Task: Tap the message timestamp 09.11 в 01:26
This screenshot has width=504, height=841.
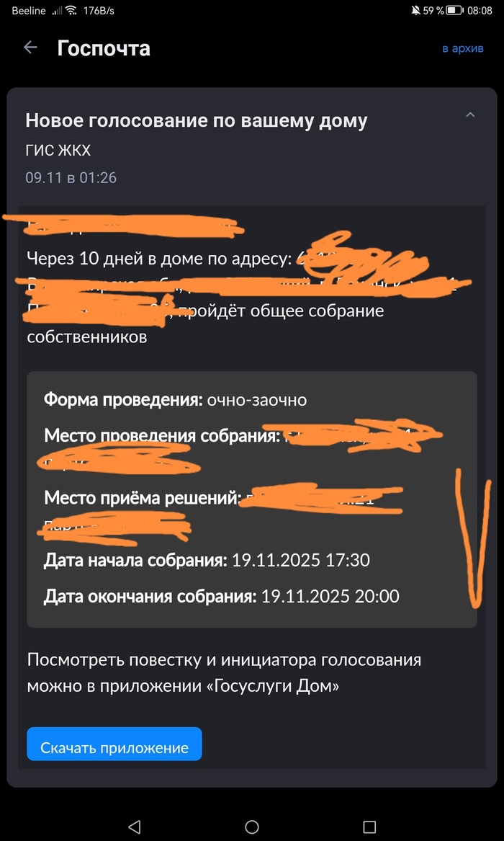Action: click(71, 177)
